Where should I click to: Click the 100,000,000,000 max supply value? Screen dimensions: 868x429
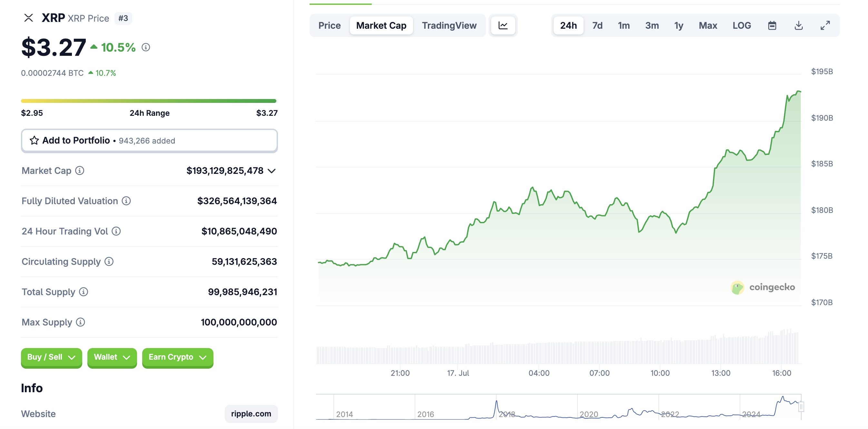tap(239, 322)
